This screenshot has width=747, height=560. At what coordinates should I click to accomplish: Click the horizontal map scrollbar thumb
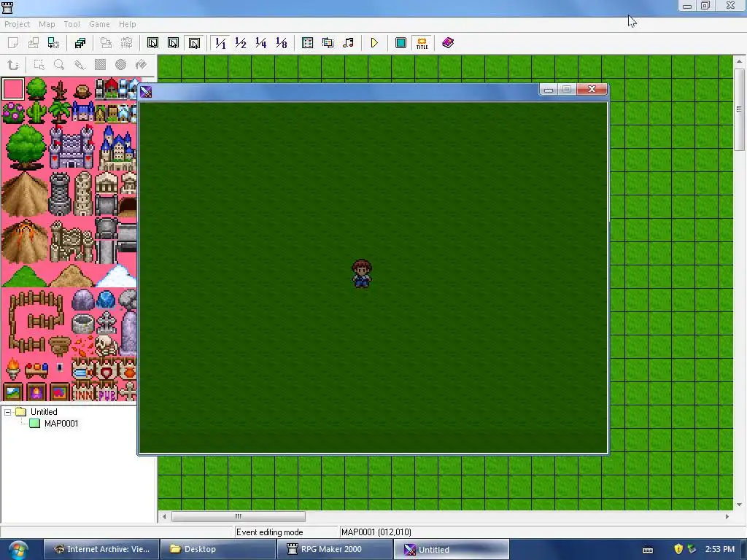(239, 517)
